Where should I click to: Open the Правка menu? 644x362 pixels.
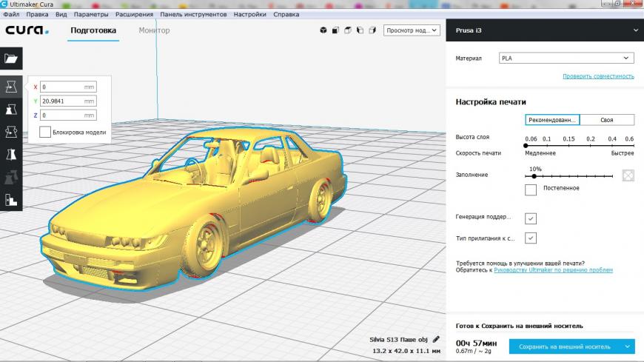pos(37,14)
